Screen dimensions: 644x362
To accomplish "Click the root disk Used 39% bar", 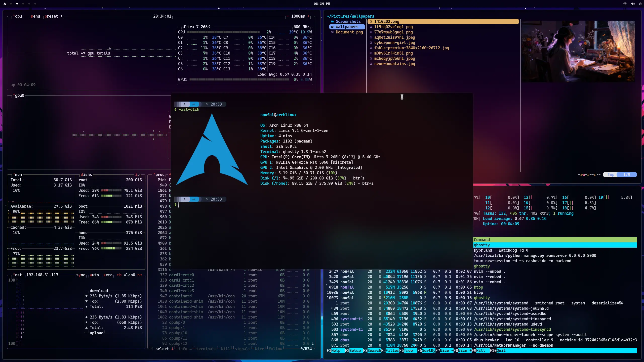I will [111, 191].
